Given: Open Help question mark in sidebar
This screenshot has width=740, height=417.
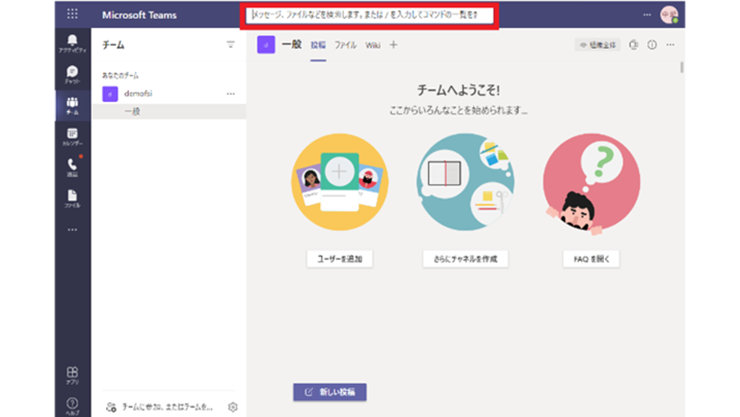Looking at the screenshot, I should (x=72, y=406).
